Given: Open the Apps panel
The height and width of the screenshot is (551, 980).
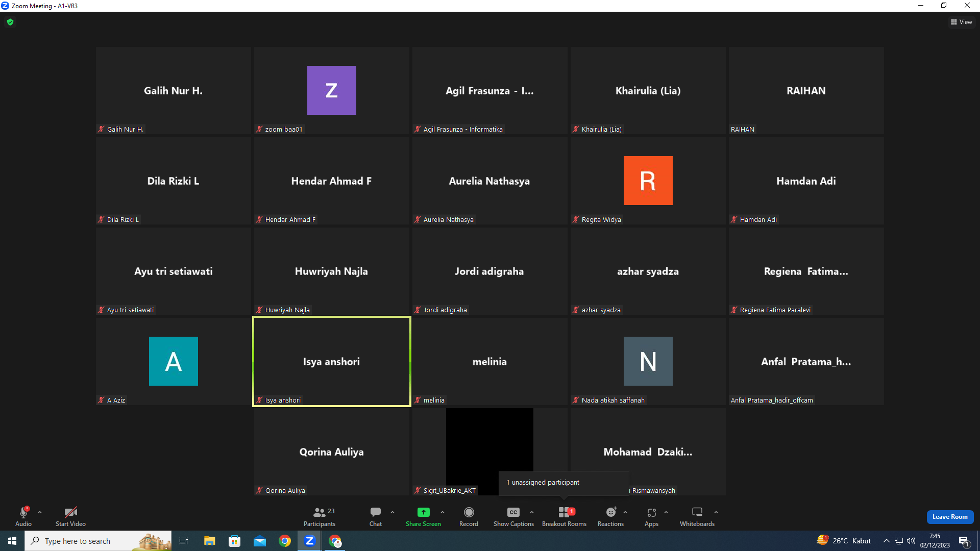Looking at the screenshot, I should [x=651, y=516].
